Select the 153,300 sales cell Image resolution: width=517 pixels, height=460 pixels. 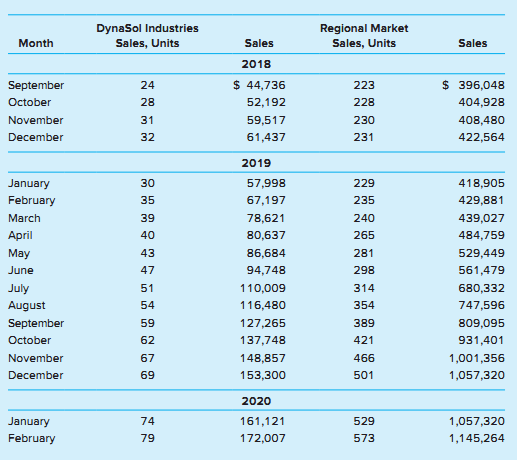click(x=263, y=375)
